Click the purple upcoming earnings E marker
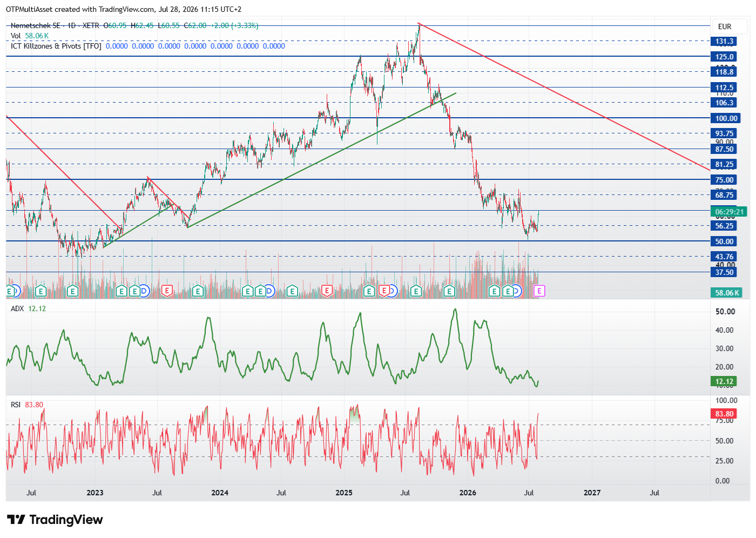 (x=539, y=291)
